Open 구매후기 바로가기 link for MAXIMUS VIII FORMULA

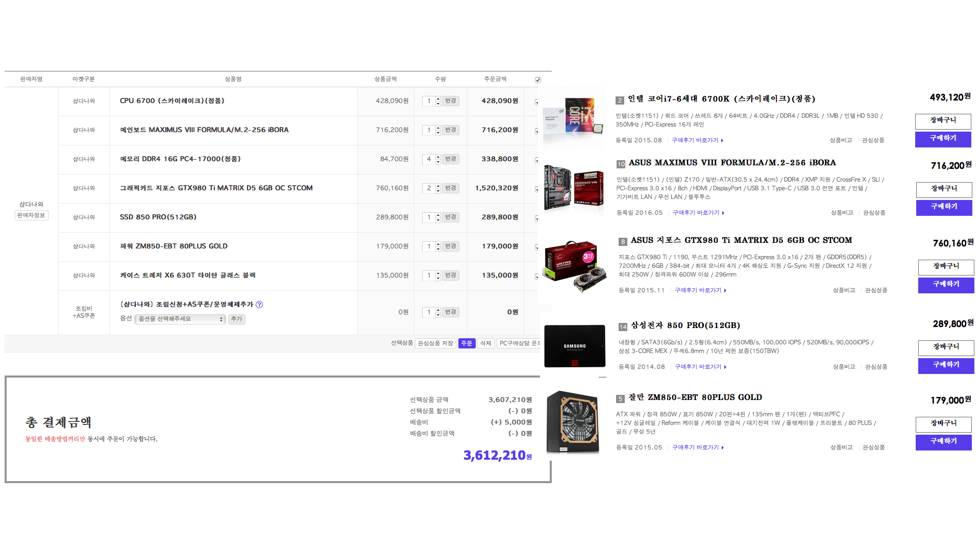[698, 213]
